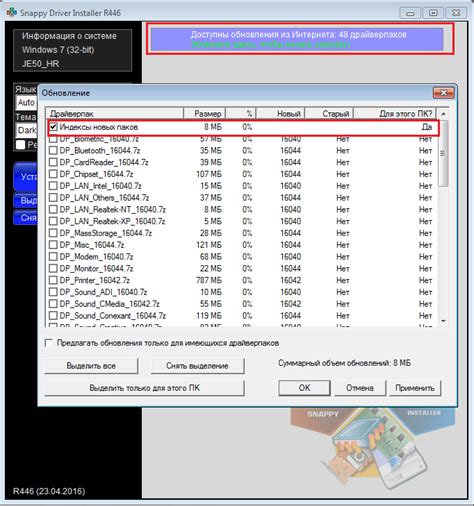Click the scrollbar up arrow in list
474x506 pixels.
(443, 114)
